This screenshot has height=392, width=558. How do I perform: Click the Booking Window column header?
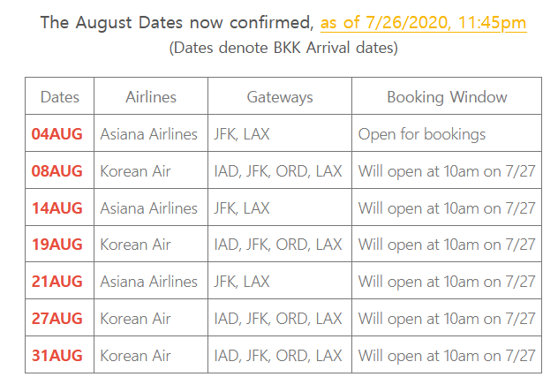447,97
